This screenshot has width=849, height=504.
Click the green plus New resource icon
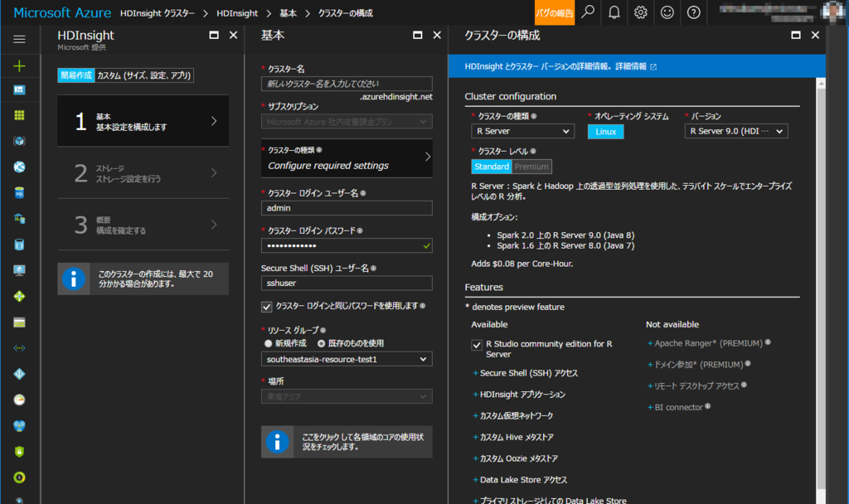coord(20,66)
